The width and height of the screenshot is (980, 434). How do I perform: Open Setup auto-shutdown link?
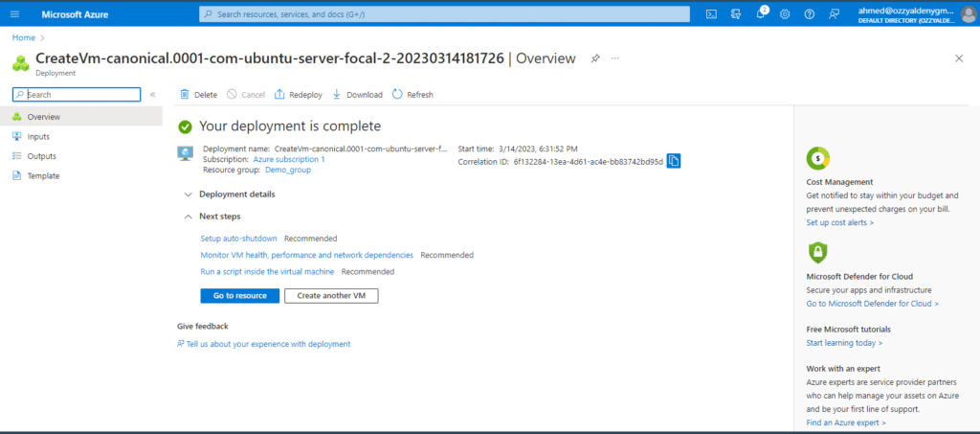[238, 239]
